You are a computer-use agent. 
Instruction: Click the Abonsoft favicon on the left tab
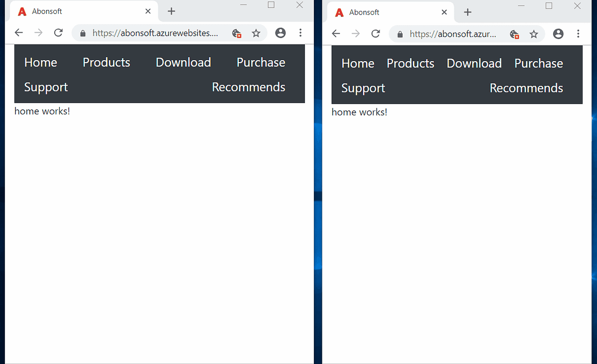point(21,11)
